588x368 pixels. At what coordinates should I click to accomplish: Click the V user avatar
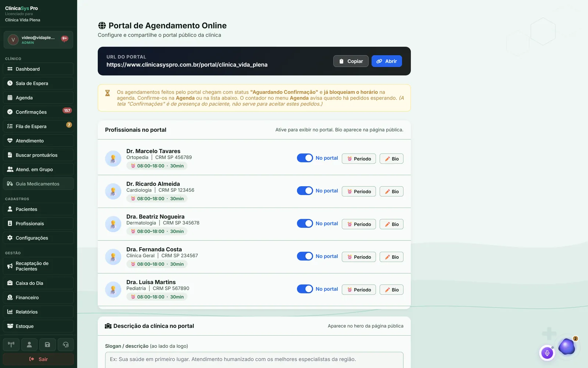[x=13, y=40]
